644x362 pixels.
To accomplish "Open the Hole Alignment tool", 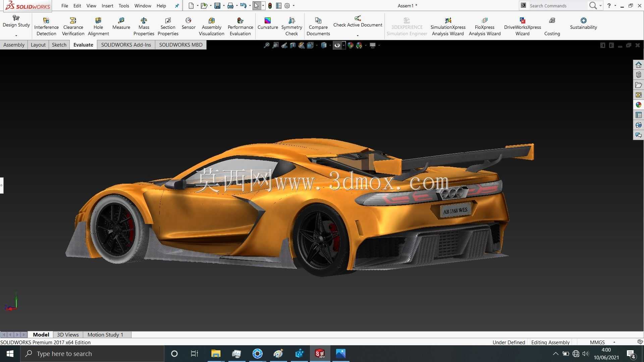I will click(x=98, y=27).
